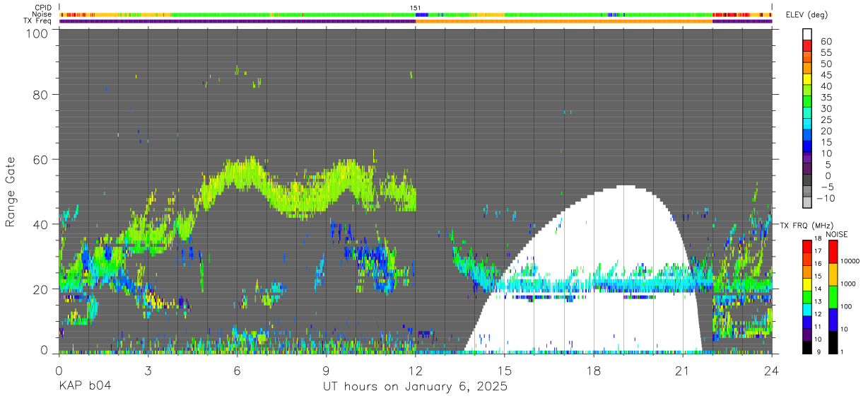868x401 pixels.
Task: Click x-axis hour label '21'
Action: (683, 369)
